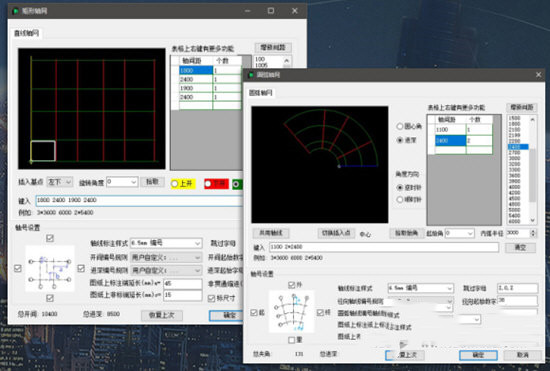Select the 进深 radio button in arc window
550x371 pixels.
[x=400, y=140]
